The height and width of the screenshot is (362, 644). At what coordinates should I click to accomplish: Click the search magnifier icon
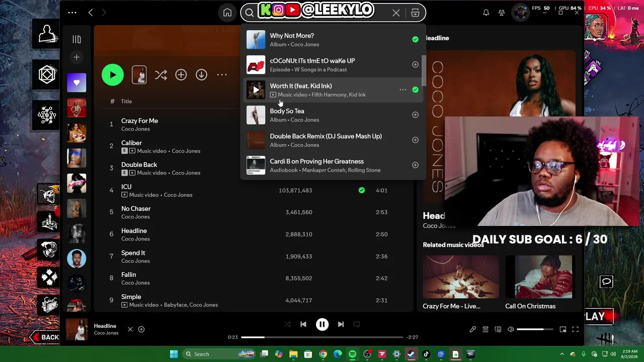pyautogui.click(x=250, y=13)
